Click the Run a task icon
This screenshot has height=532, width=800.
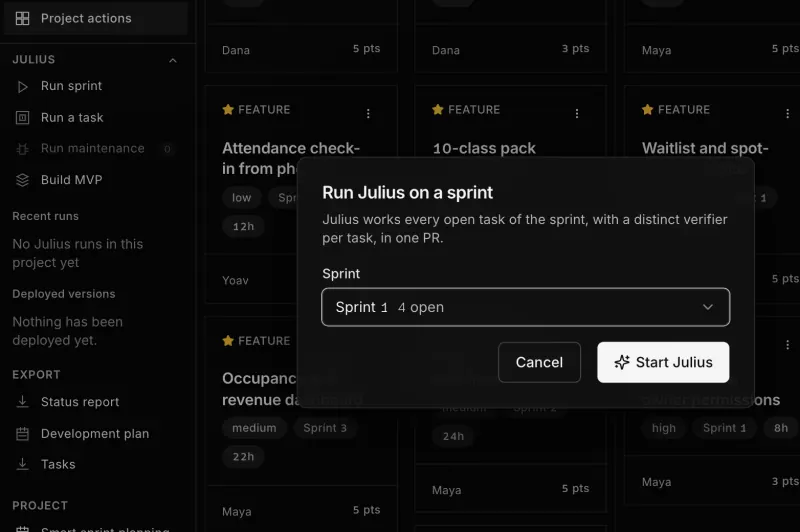click(22, 118)
